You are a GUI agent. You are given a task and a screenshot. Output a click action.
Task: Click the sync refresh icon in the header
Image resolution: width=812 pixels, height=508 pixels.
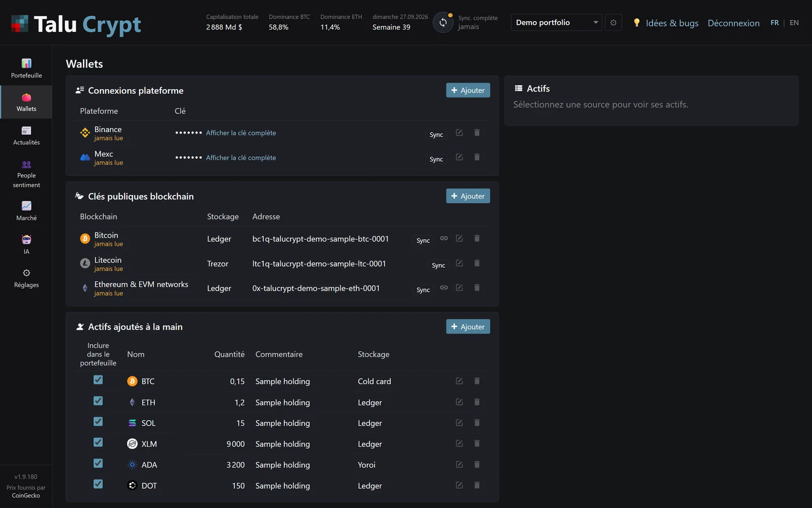pos(443,22)
